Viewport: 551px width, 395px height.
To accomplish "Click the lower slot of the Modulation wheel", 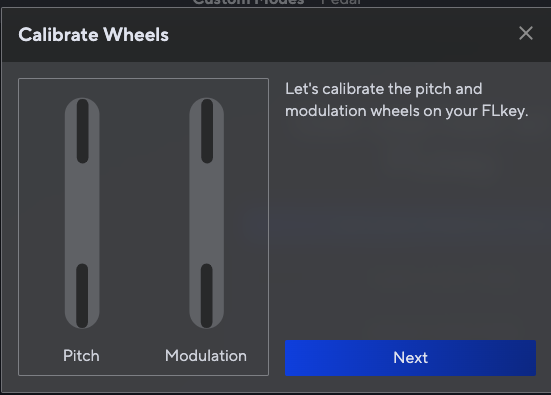I will 207,296.
